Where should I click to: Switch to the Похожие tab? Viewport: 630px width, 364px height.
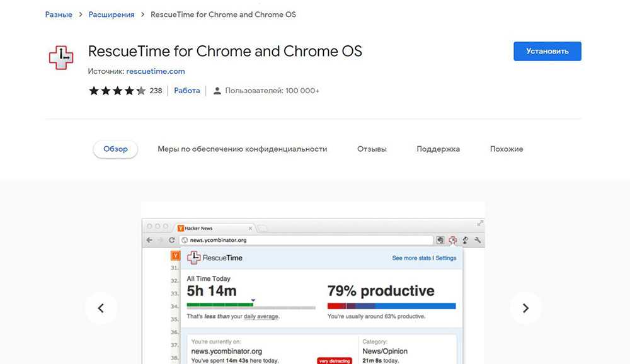pos(507,149)
